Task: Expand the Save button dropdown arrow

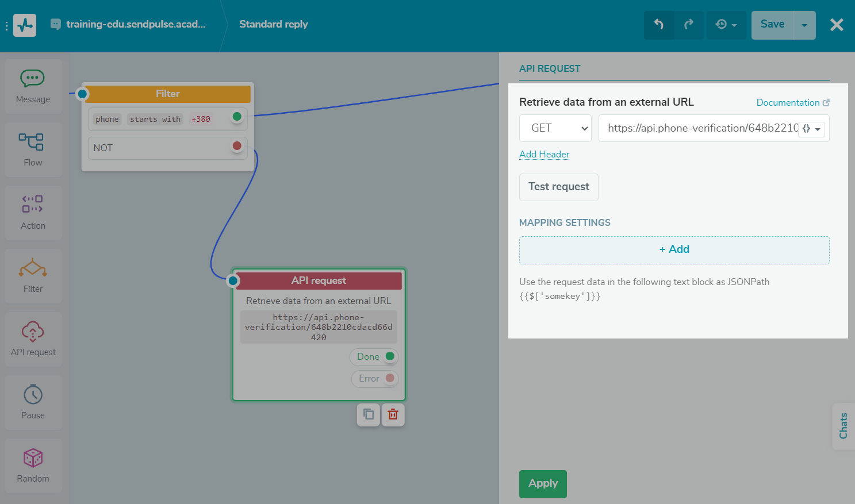Action: pos(804,25)
